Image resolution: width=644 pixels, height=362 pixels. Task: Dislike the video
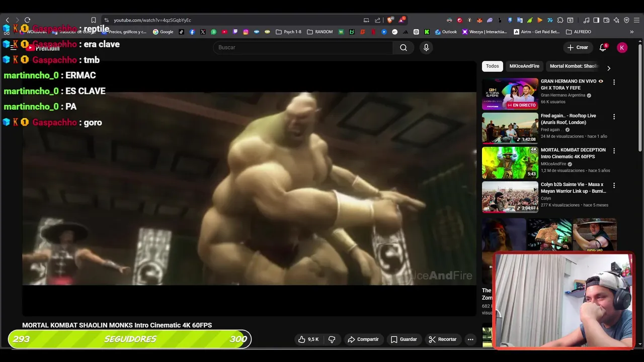(332, 339)
